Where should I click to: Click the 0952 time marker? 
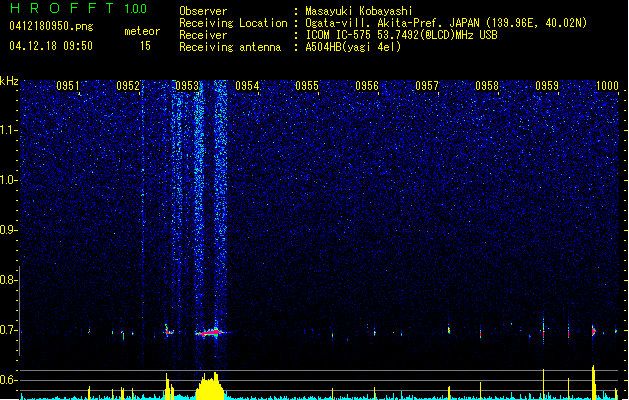tap(128, 86)
